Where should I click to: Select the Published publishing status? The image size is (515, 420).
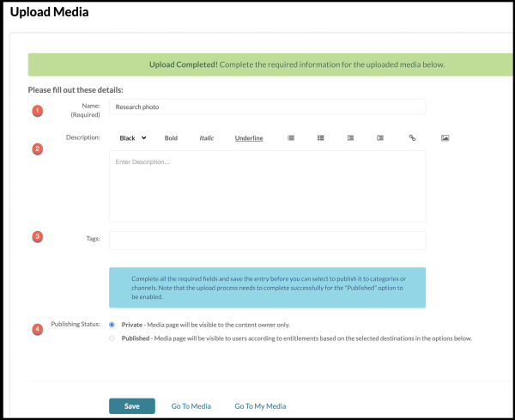112,338
